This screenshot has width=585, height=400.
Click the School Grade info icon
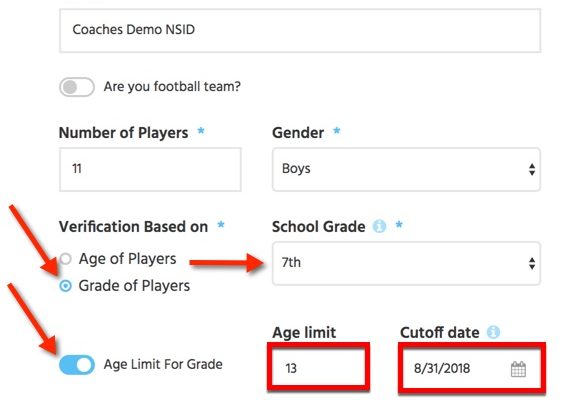(379, 226)
